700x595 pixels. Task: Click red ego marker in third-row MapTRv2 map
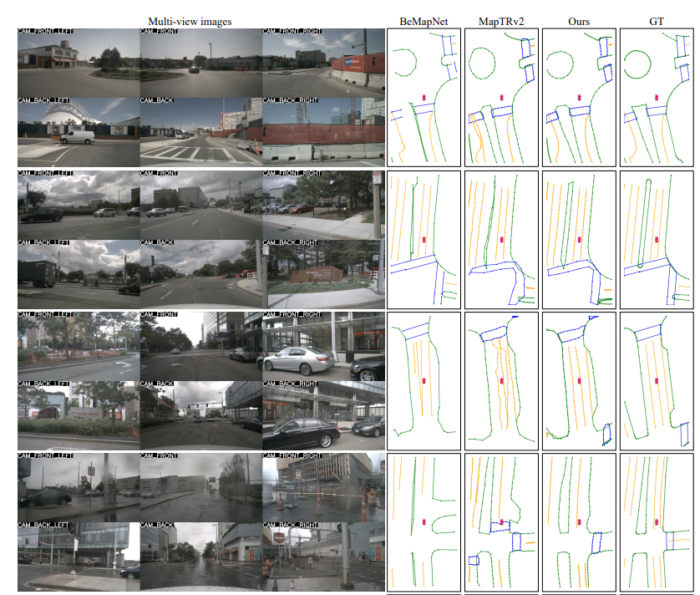click(x=502, y=381)
